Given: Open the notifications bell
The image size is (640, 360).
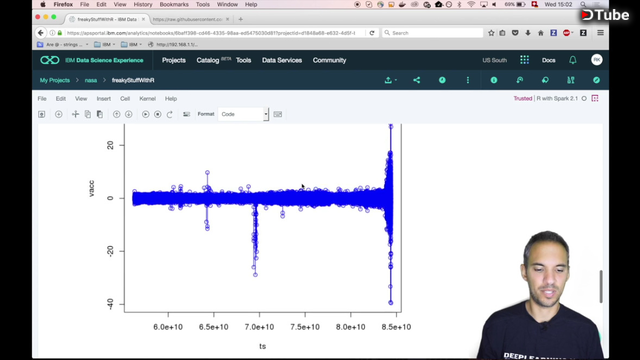Looking at the screenshot, I should pos(573,60).
